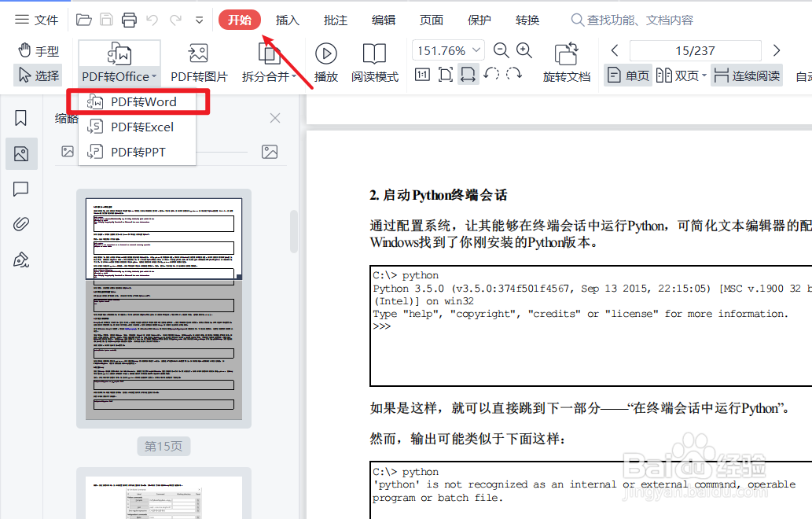
Task: Go to next page arrow
Action: pyautogui.click(x=777, y=50)
